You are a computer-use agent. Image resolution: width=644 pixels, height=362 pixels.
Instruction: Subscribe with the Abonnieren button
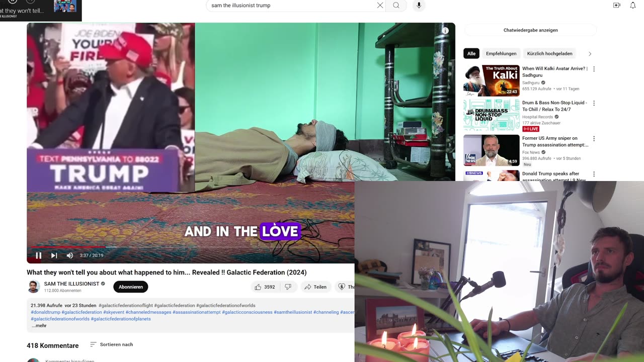(x=131, y=287)
